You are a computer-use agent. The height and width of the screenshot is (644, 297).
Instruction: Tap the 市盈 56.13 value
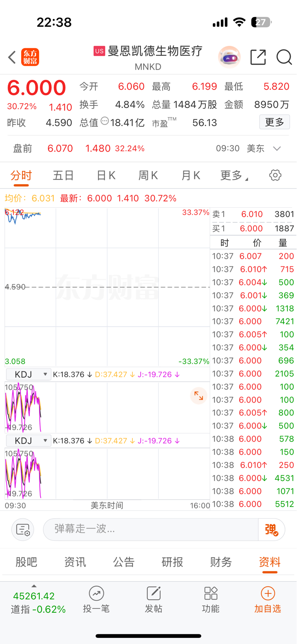click(x=205, y=123)
